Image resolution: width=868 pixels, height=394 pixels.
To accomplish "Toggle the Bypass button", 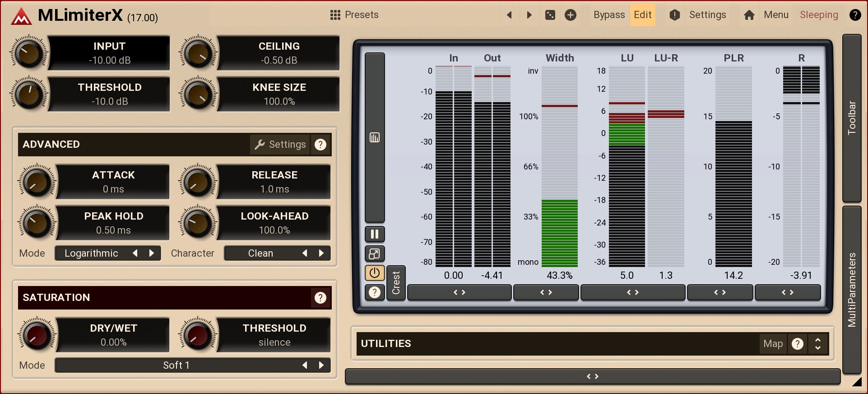I will click(x=609, y=15).
